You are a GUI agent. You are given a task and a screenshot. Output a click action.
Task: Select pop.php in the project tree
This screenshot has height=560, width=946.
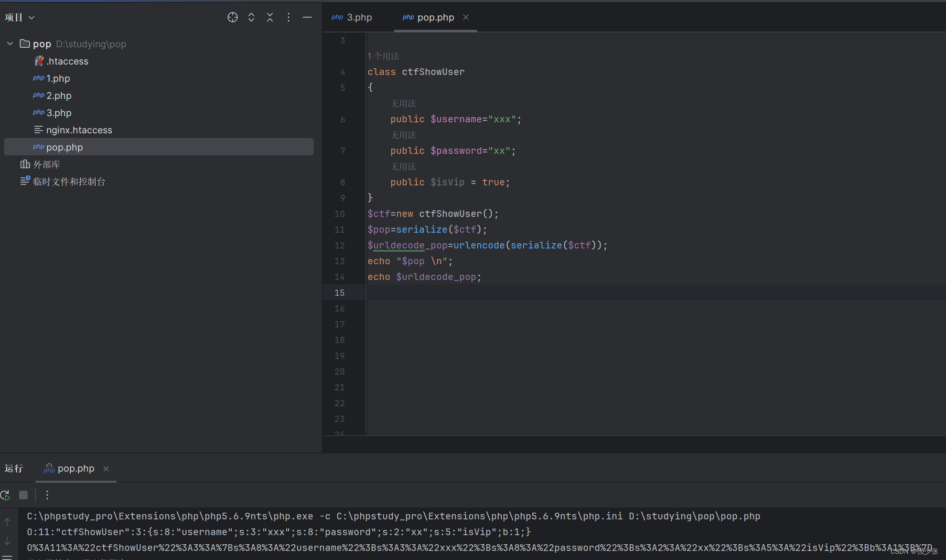[159, 147]
